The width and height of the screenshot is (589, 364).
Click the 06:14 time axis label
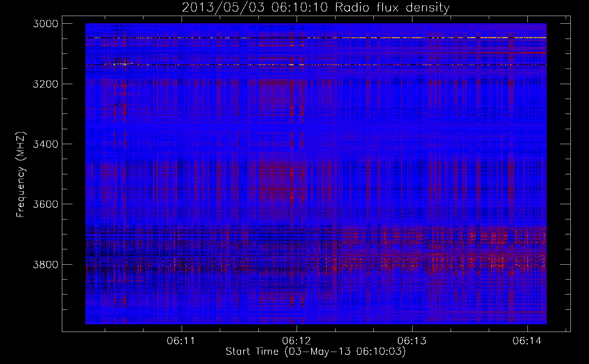(x=527, y=341)
